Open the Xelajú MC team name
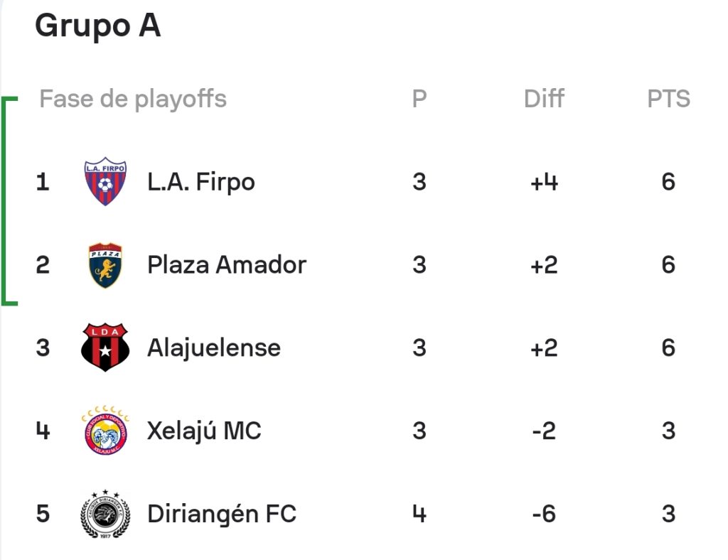The height and width of the screenshot is (560, 728). 204,431
